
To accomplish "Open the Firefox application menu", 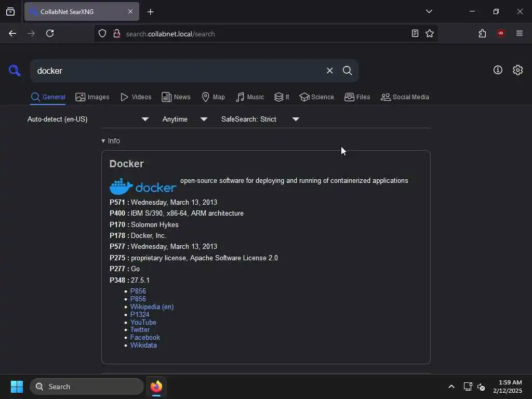I will tap(520, 33).
